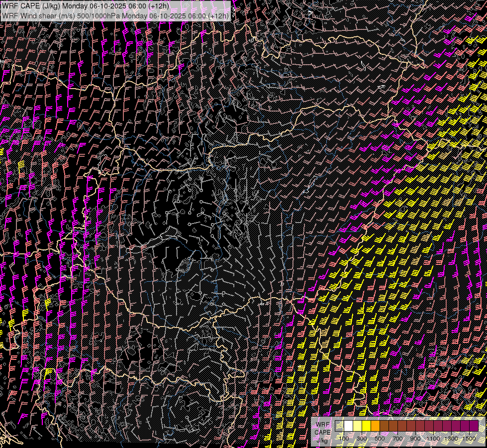The image size is (487, 448).
Task: Click the "WRF CAPE J/kg" legend title
Action: click(322, 432)
